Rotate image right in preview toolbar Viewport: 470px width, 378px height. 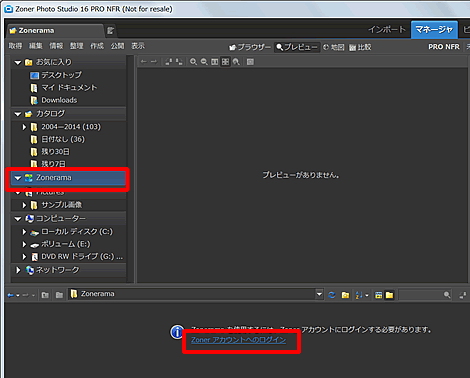179,62
